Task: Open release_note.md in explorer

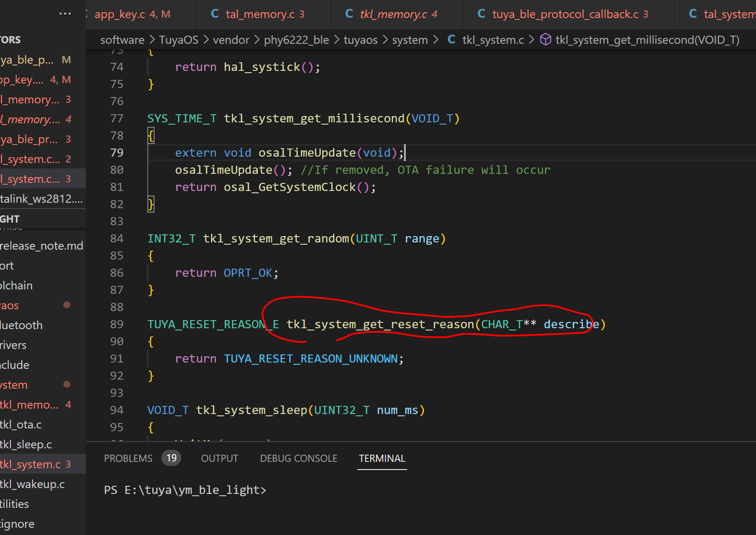Action: click(x=42, y=246)
